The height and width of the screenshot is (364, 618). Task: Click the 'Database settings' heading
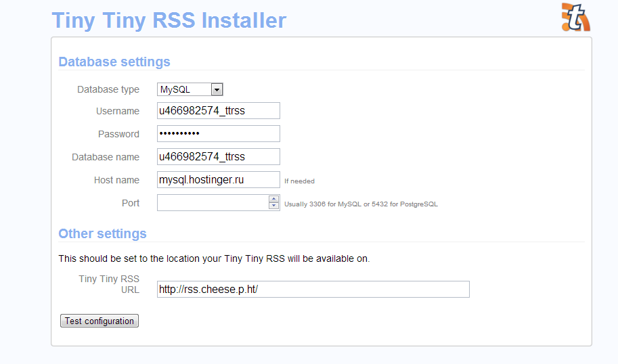tap(114, 62)
